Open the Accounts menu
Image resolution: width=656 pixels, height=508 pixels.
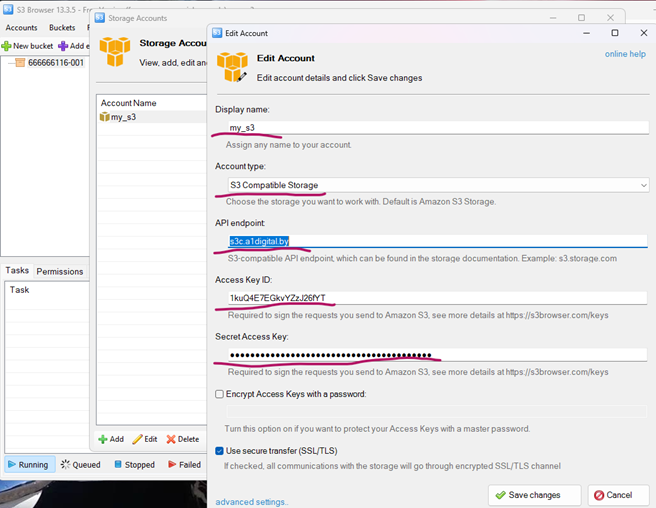(21, 28)
